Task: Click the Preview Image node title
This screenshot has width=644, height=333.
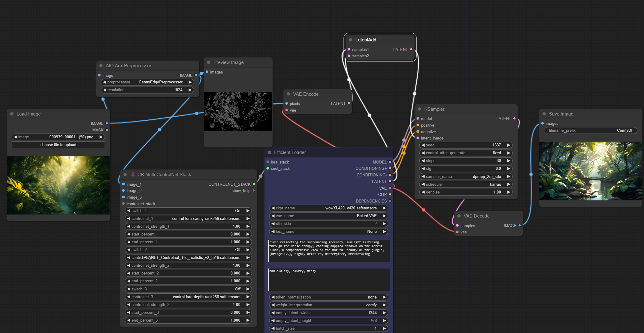Action: point(228,62)
